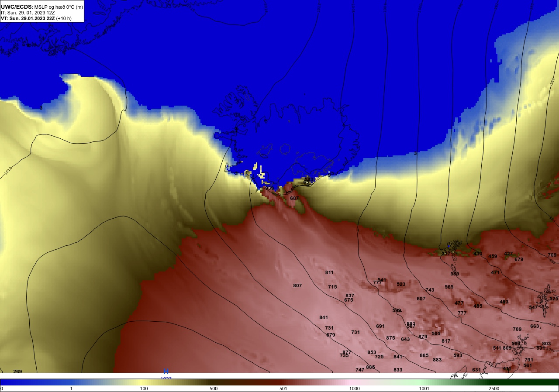Click the title 'UWC/ECDS: MSLP og hæð 0°C (m)'

click(42, 7)
